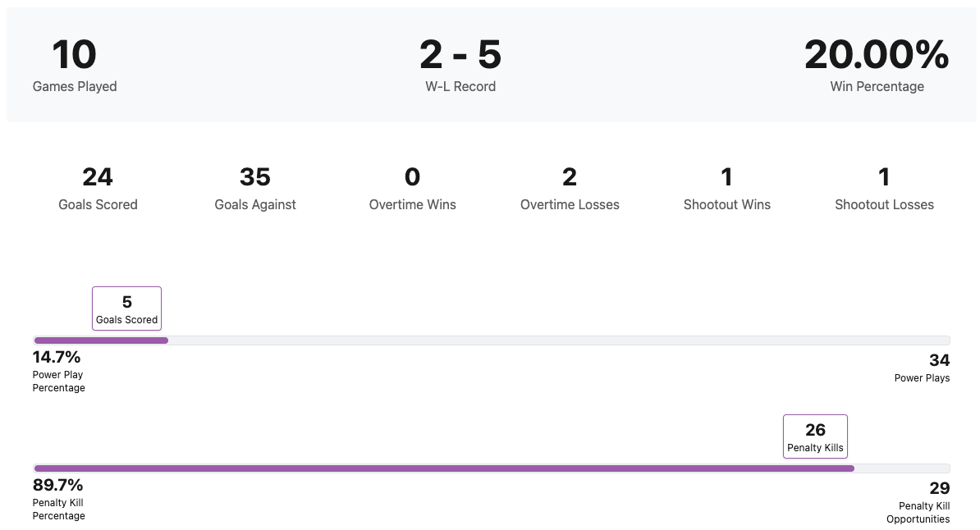Click the 34 Power Plays total

[x=939, y=360]
